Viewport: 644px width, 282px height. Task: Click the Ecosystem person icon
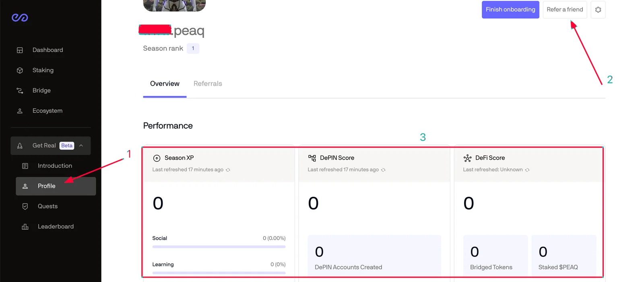[x=20, y=111]
